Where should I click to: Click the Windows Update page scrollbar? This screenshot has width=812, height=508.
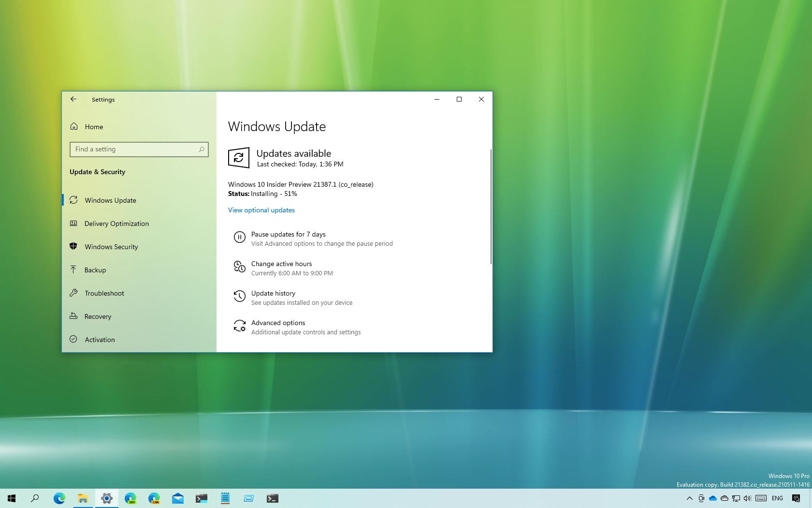pos(491,207)
